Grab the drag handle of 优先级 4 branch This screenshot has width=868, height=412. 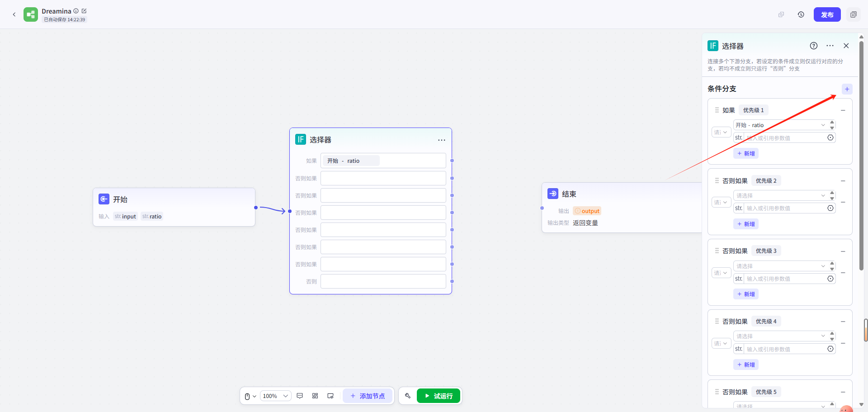click(717, 321)
